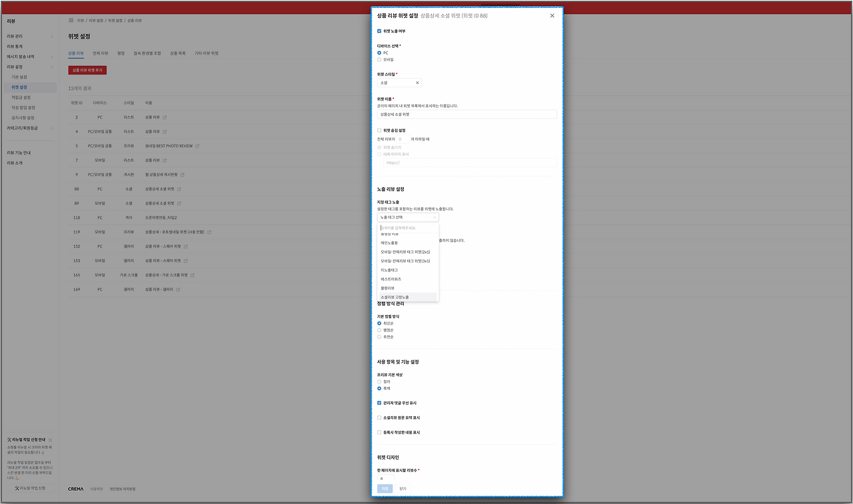This screenshot has height=504, width=853.
Task: Pick 모바일-전체리뷰 태그 위젯(3x1) option
Action: 408,261
